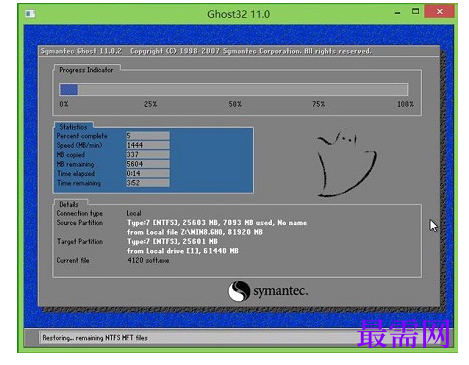Screen dimensions: 469x365
Task: Click the 25% progress marker
Action: (150, 104)
